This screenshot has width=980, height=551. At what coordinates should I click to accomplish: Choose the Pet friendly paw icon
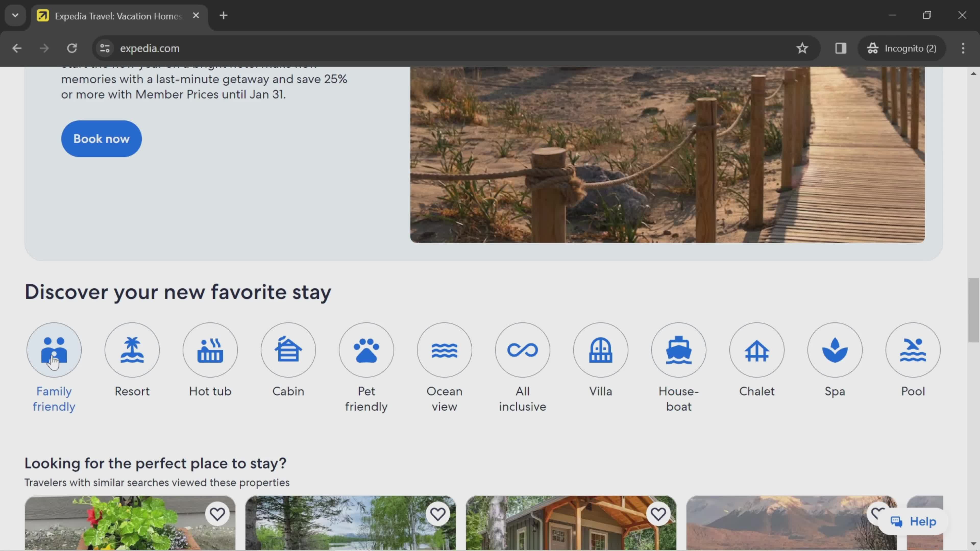pos(366,350)
